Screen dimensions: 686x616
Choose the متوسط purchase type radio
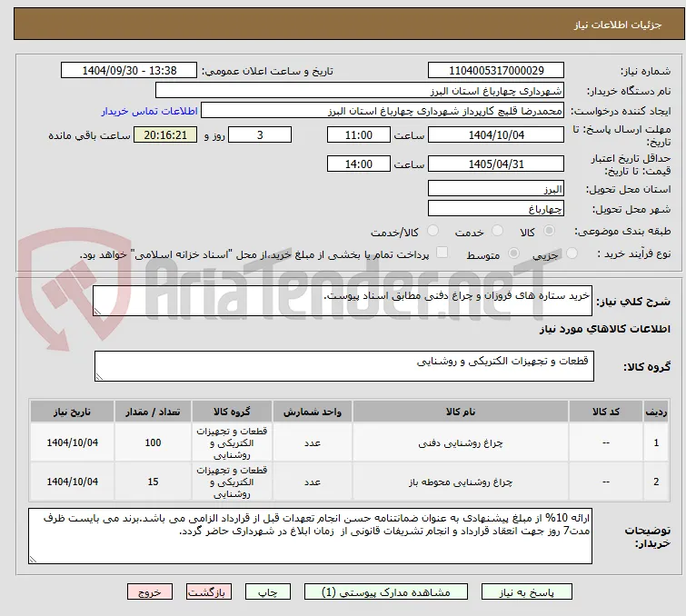coord(513,253)
